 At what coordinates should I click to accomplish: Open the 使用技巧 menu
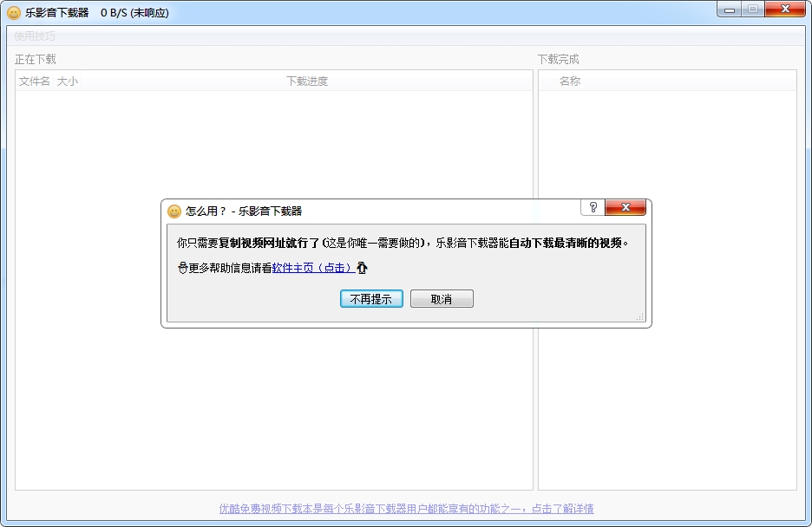tap(34, 36)
